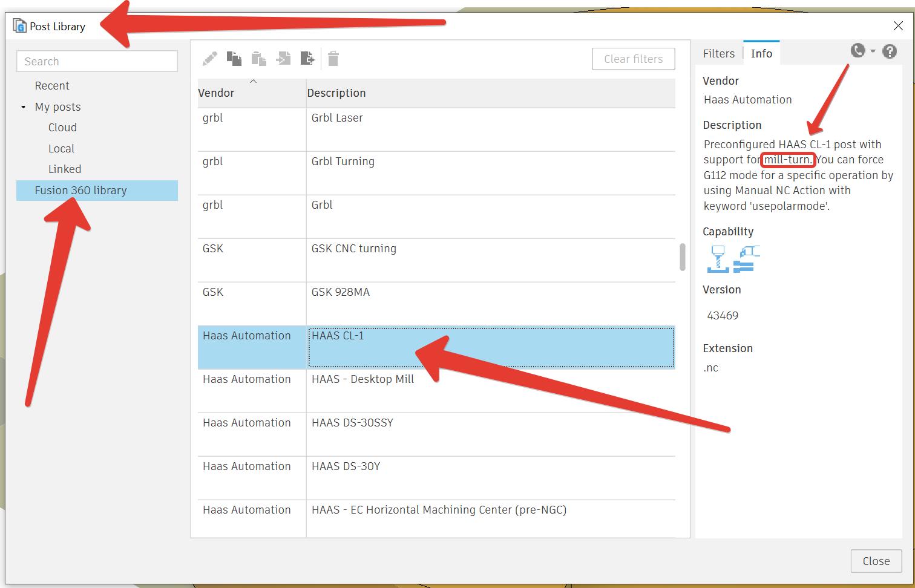Viewport: 915px width, 588px height.
Task: Select Fusion 360 library in the tree
Action: click(97, 190)
